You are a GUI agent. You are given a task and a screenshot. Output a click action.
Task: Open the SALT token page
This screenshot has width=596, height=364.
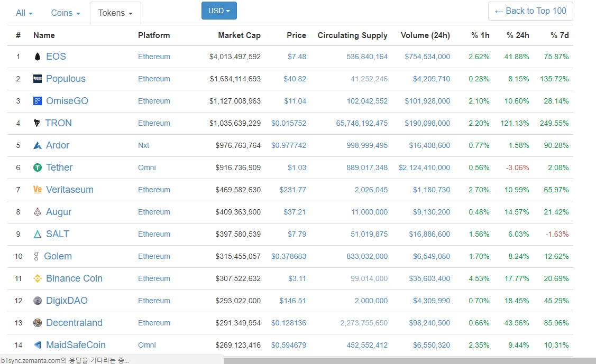[x=58, y=234]
